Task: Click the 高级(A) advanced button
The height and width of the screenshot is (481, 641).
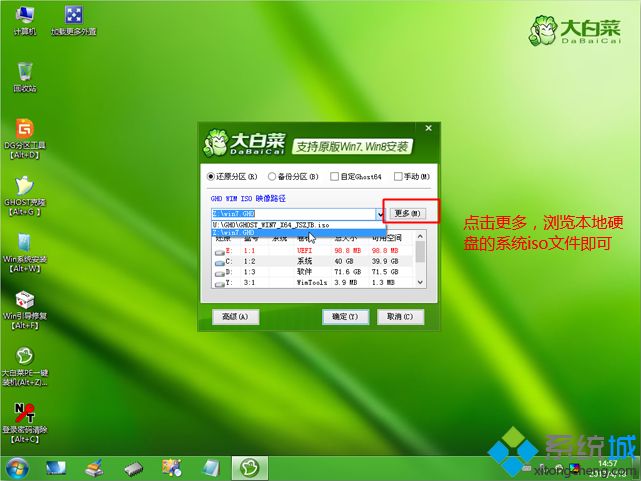Action: click(235, 317)
